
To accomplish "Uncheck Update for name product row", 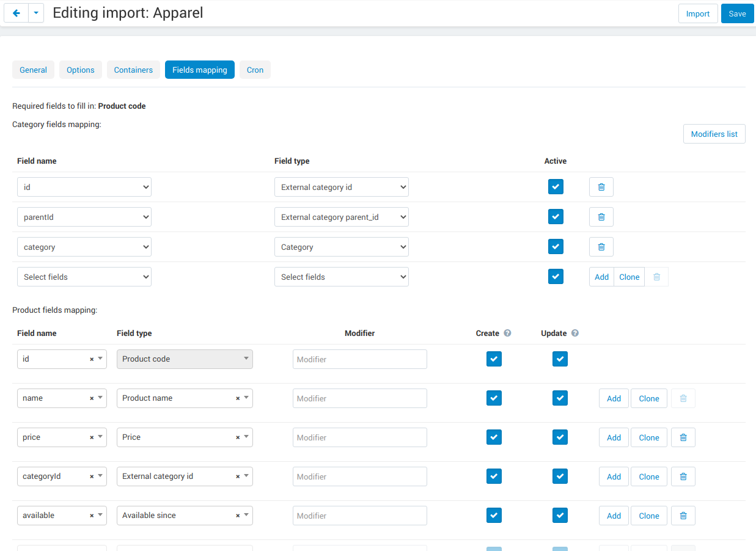I will tap(560, 398).
